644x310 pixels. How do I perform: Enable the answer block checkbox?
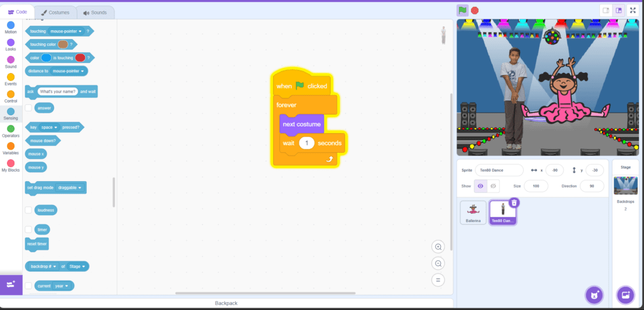(28, 108)
